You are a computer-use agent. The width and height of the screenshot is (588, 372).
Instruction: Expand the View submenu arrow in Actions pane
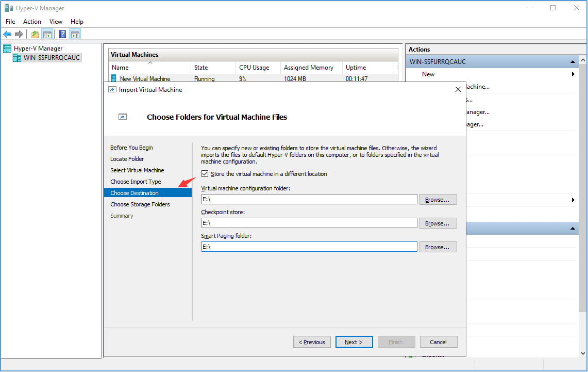[x=573, y=200]
